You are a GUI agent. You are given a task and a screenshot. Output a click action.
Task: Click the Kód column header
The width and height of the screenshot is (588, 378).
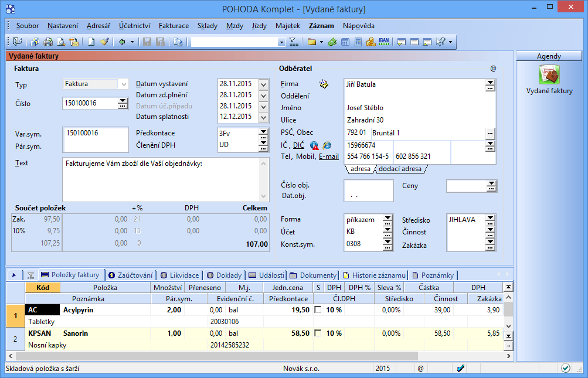click(x=43, y=288)
